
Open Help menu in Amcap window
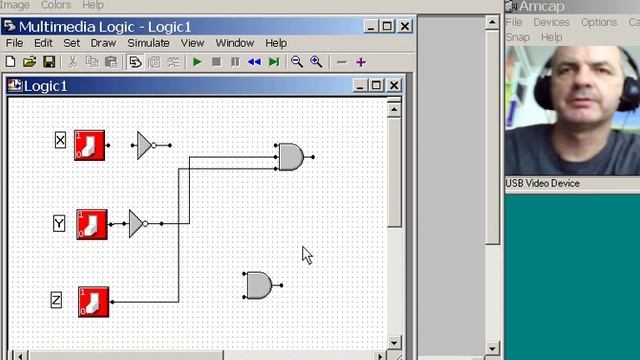point(551,37)
